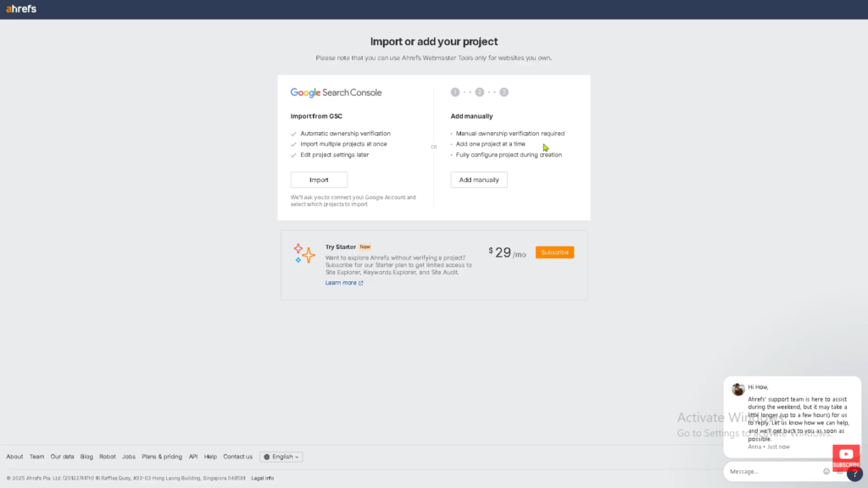This screenshot has height=488, width=868.
Task: Open Plans & pricing footer link
Action: pyautogui.click(x=162, y=457)
